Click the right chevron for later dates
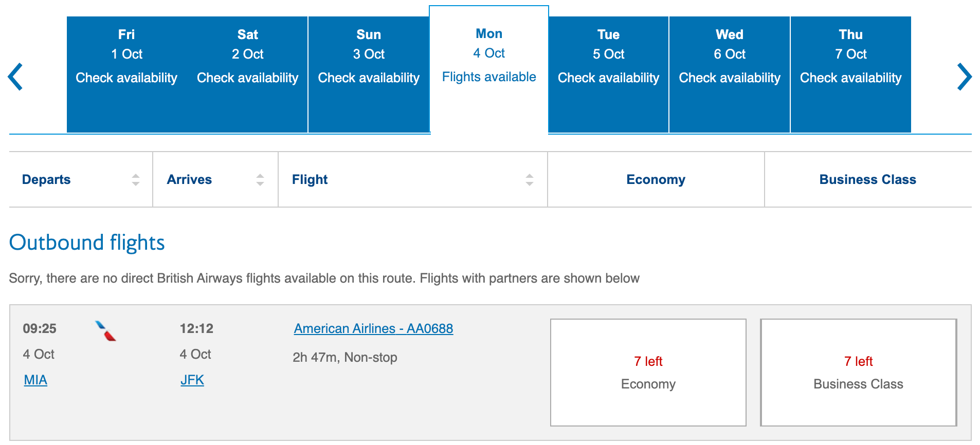980x445 pixels. (x=964, y=76)
